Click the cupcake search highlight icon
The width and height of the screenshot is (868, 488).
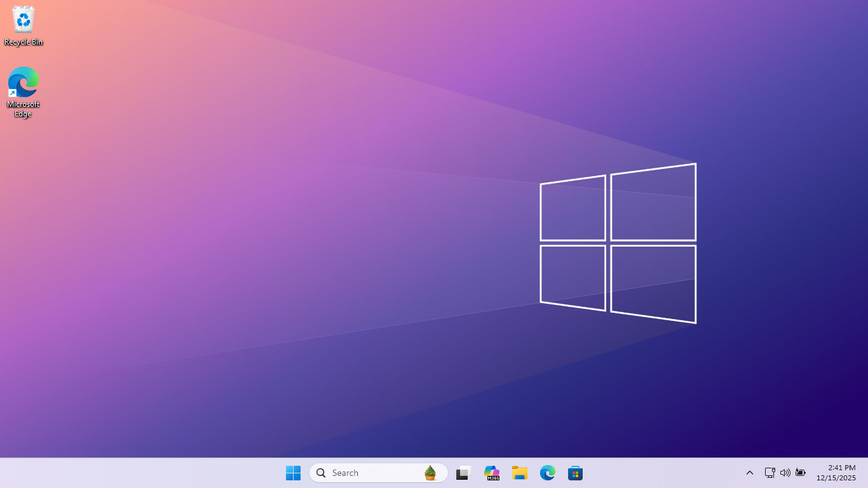[x=430, y=473]
